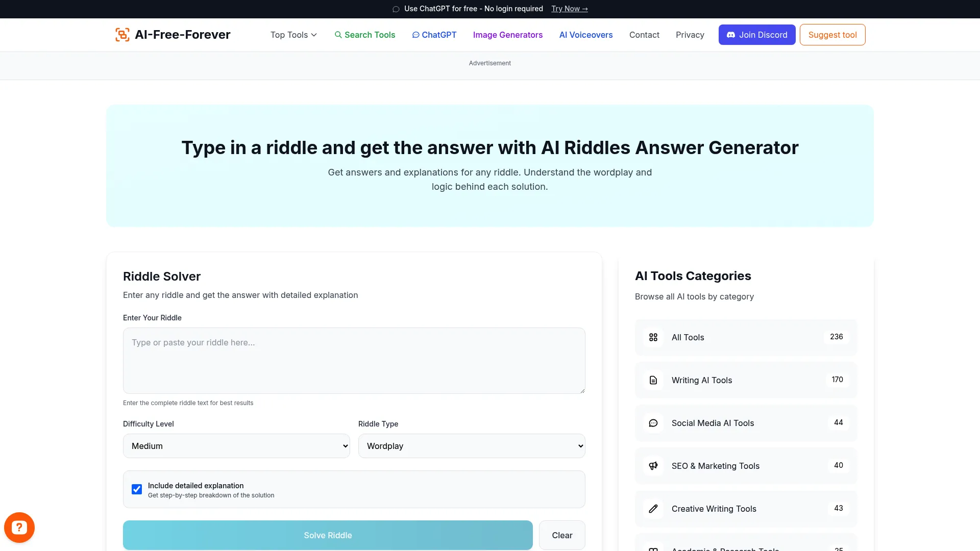Viewport: 980px width, 551px height.
Task: Open the Image Generators section
Action: (x=507, y=35)
